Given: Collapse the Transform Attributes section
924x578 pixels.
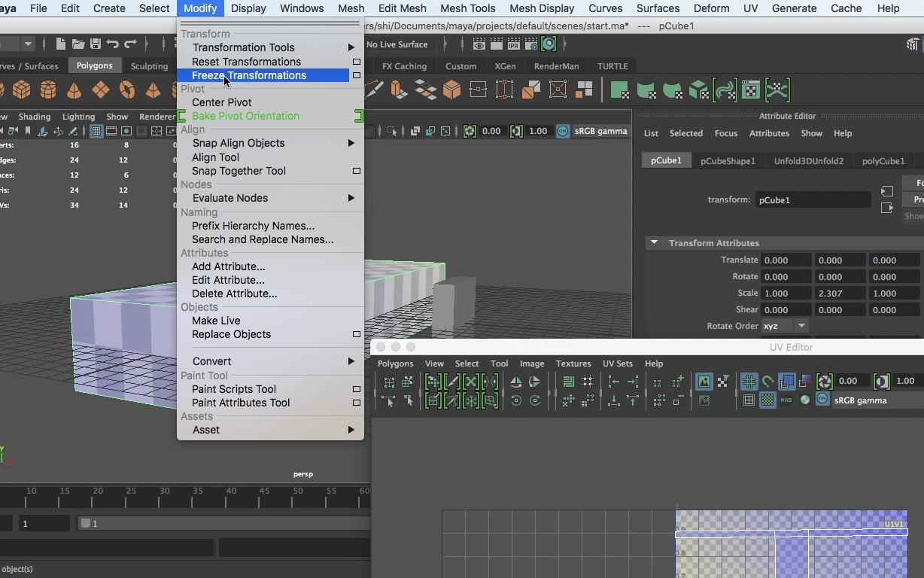Looking at the screenshot, I should point(654,243).
